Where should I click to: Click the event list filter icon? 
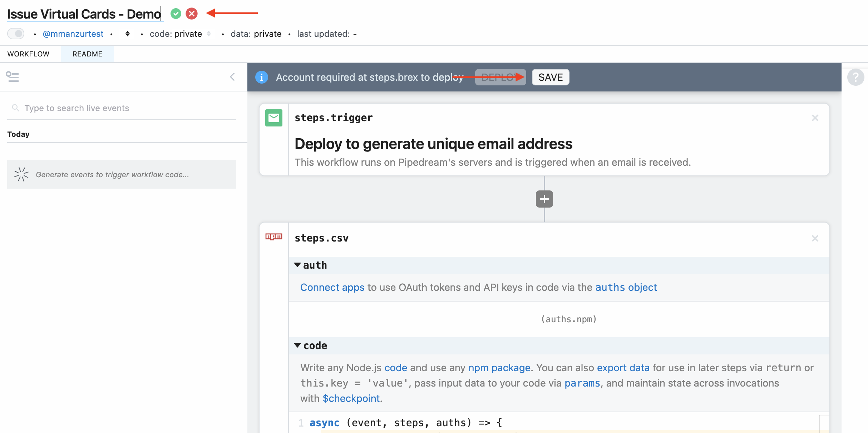(x=13, y=76)
